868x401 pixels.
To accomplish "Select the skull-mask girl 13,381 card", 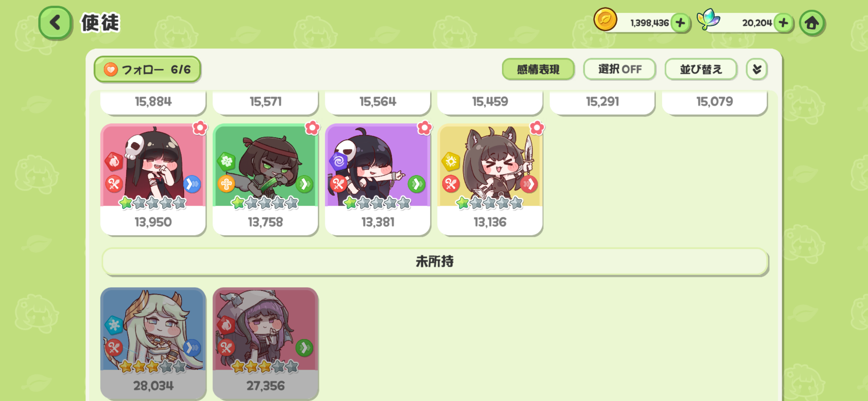I will (x=378, y=179).
